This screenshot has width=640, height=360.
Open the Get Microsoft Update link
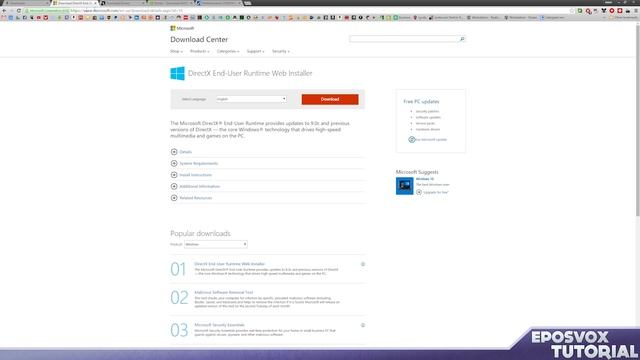pos(428,140)
